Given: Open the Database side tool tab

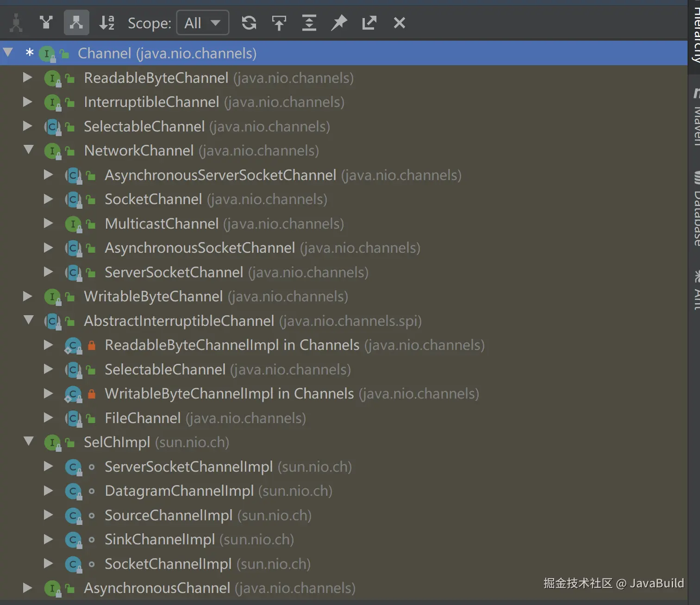Looking at the screenshot, I should [694, 209].
